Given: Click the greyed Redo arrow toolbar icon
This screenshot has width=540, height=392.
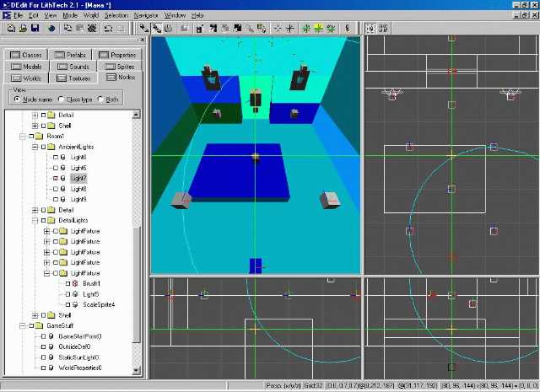Looking at the screenshot, I should tap(121, 28).
